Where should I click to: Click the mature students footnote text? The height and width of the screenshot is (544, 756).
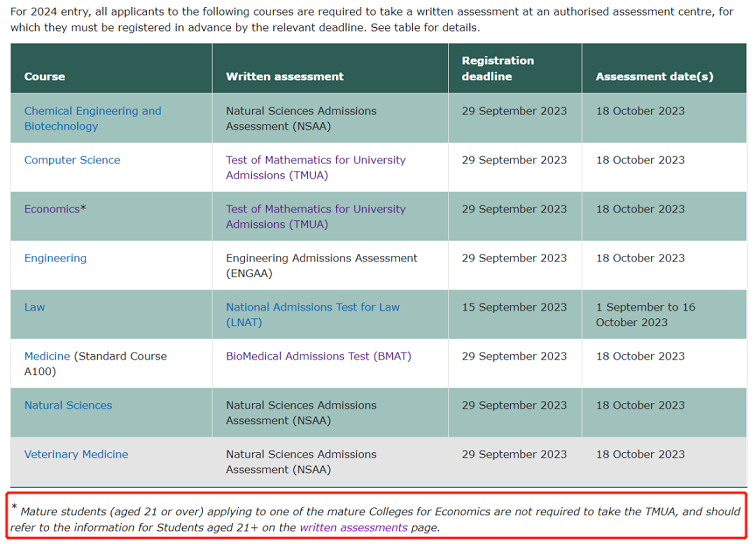375,519
